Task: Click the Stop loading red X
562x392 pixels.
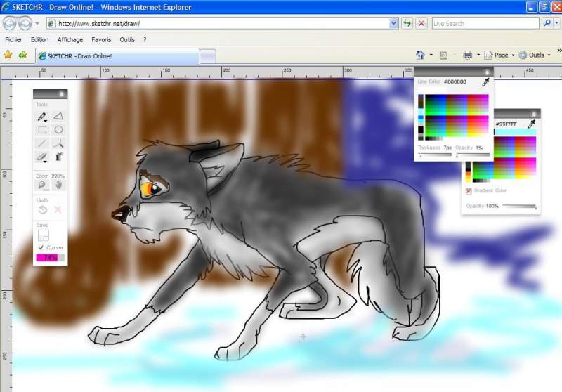Action: 421,24
